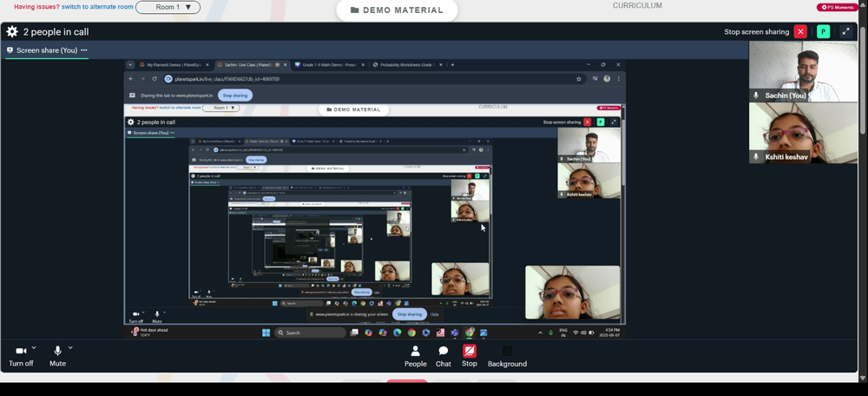Open the People panel
The height and width of the screenshot is (396, 868).
click(415, 357)
